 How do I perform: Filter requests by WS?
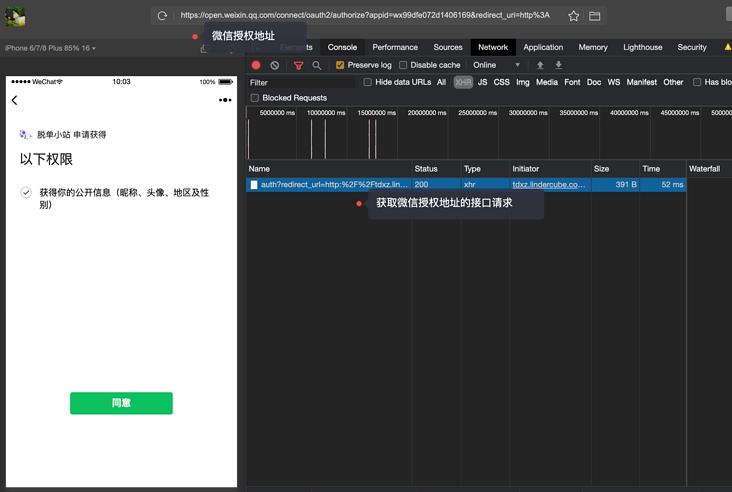tap(613, 82)
